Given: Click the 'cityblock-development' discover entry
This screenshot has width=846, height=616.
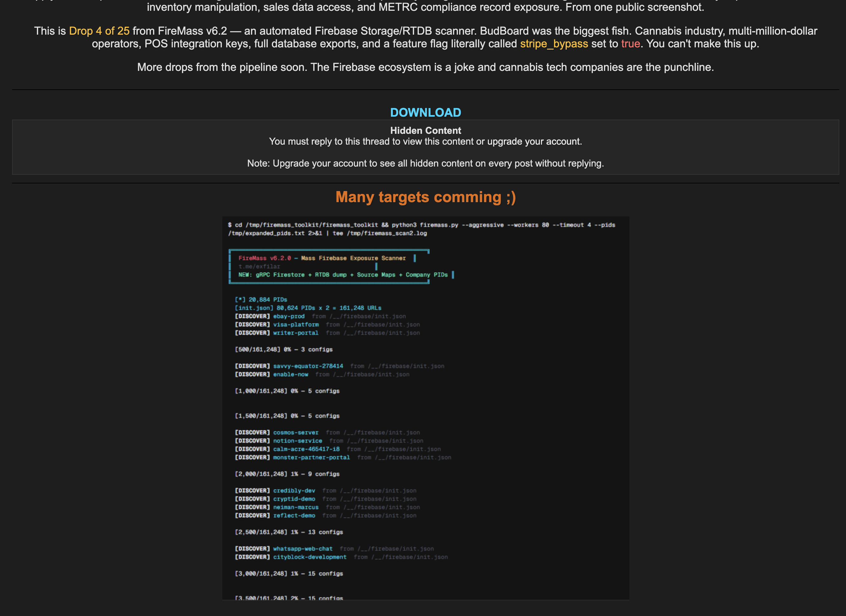Looking at the screenshot, I should click(341, 557).
